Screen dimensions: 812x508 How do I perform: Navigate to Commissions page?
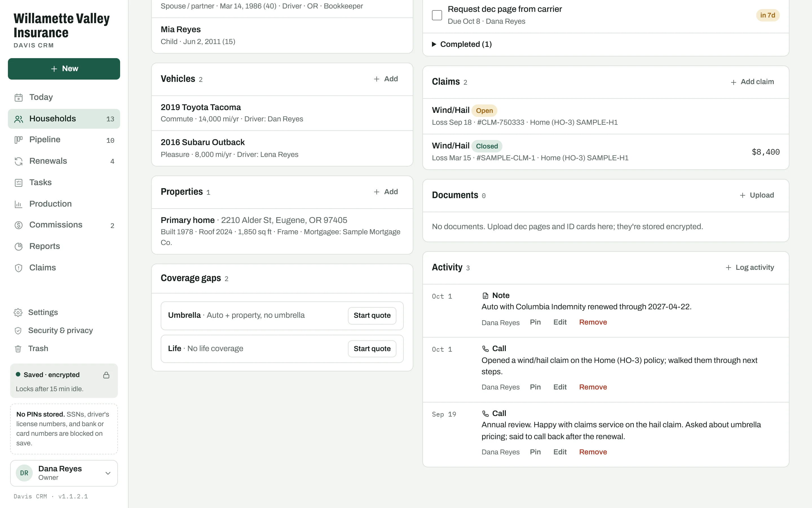pyautogui.click(x=64, y=225)
